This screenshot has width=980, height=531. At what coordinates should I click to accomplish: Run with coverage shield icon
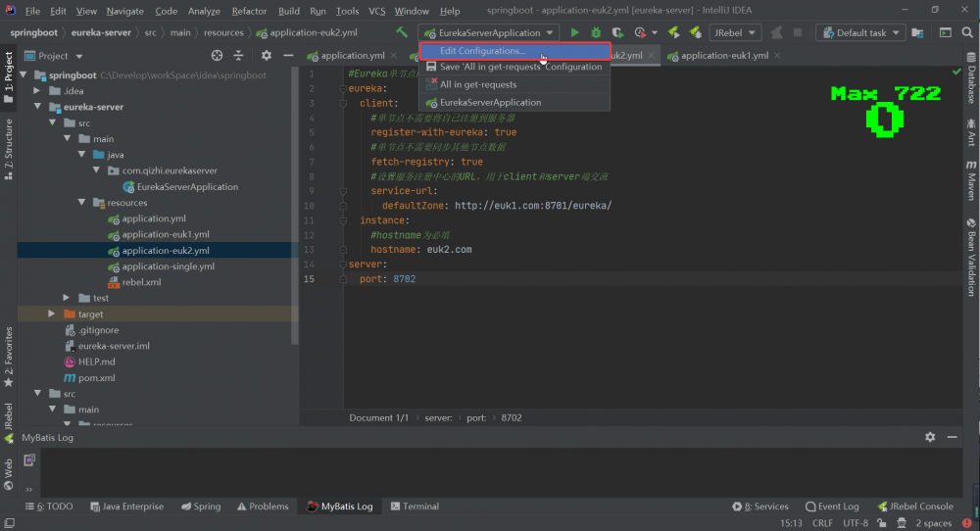pos(618,33)
